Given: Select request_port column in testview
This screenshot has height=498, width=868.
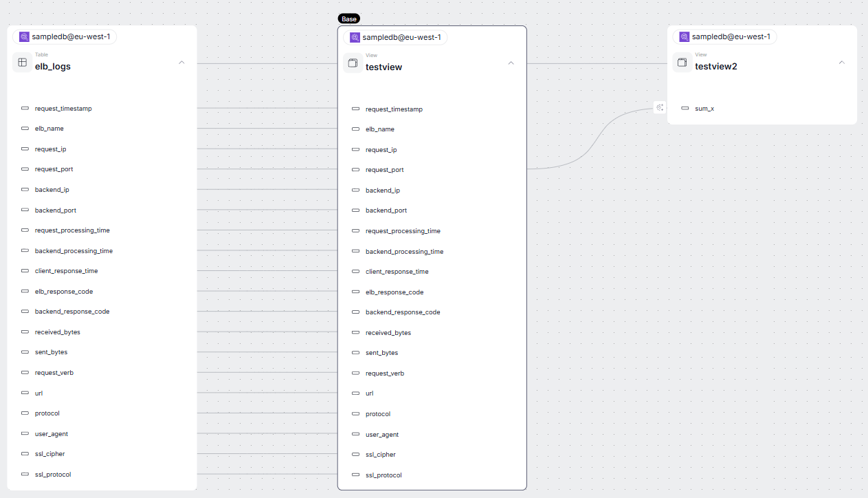Looking at the screenshot, I should point(384,170).
